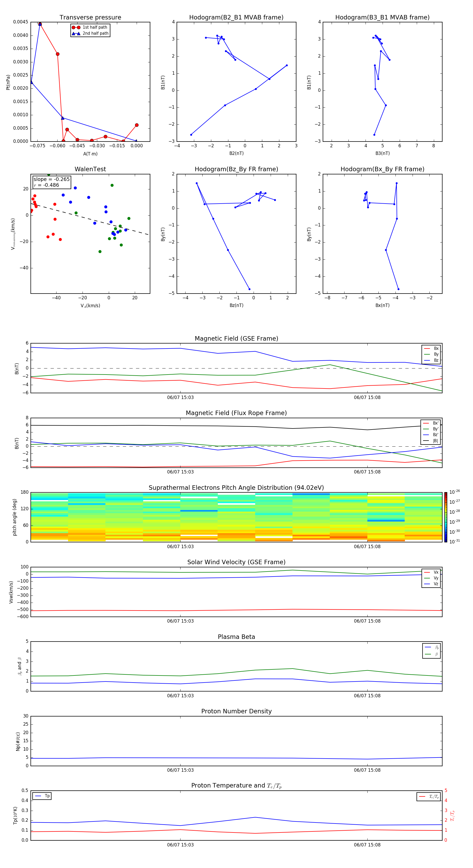473x868 pixels.
Task: Select 'slope = -0.265' annotation in WalenTest
Action: [x=52, y=179]
